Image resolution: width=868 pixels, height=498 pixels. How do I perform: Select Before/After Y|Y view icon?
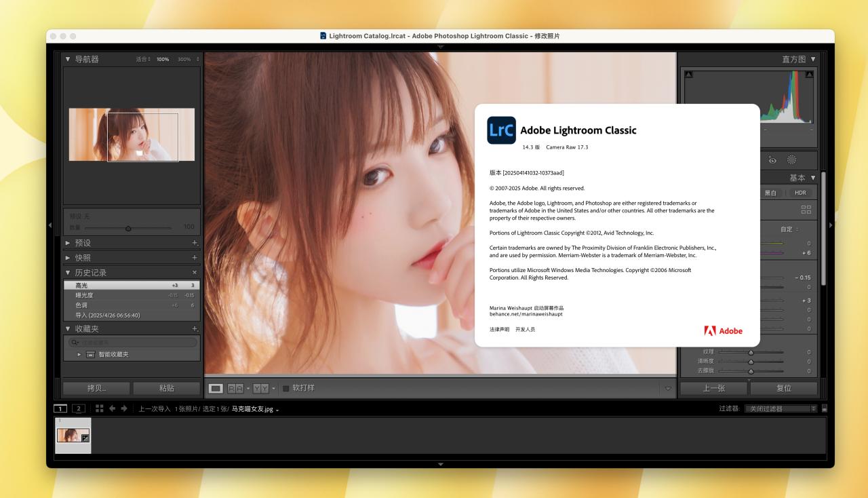click(x=261, y=388)
